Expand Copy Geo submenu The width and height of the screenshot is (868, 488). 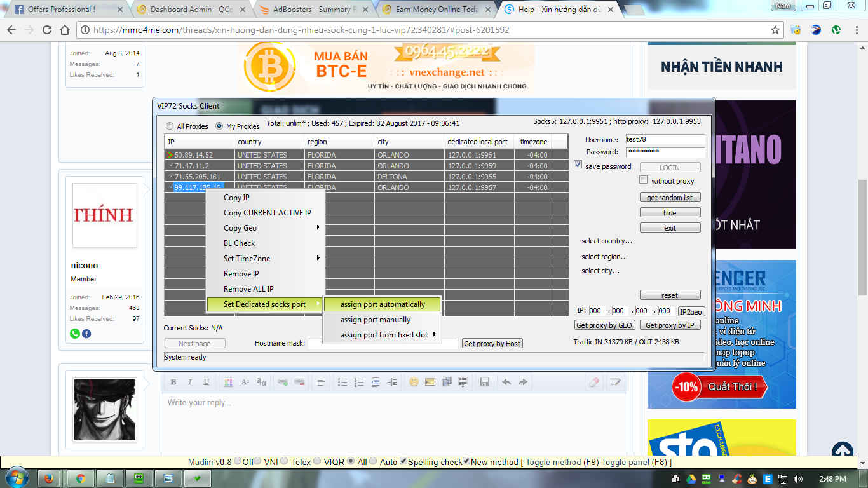coord(266,228)
